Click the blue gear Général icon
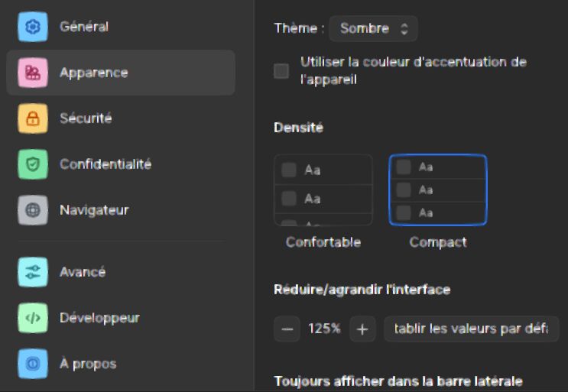Screen dimensions: 568x392 33,27
